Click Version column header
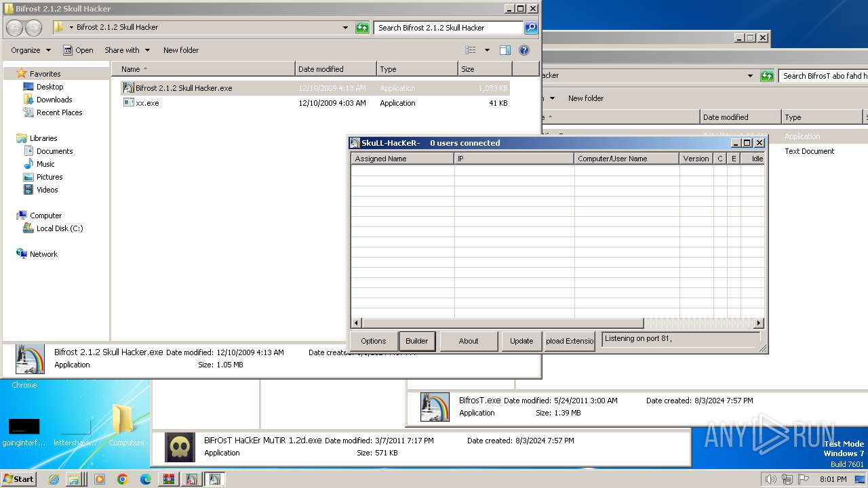Viewport: 868px width, 488px height. point(696,159)
